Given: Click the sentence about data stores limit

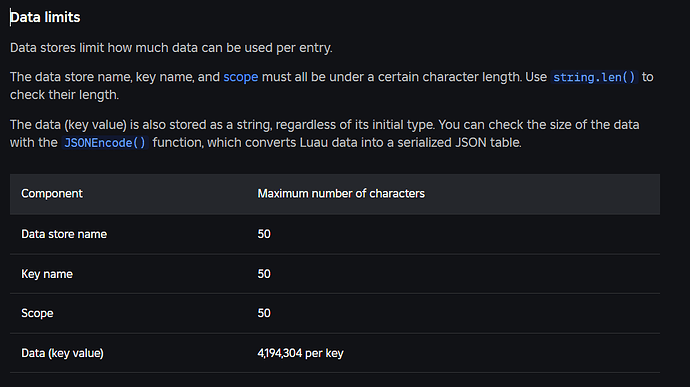Looking at the screenshot, I should pos(171,48).
